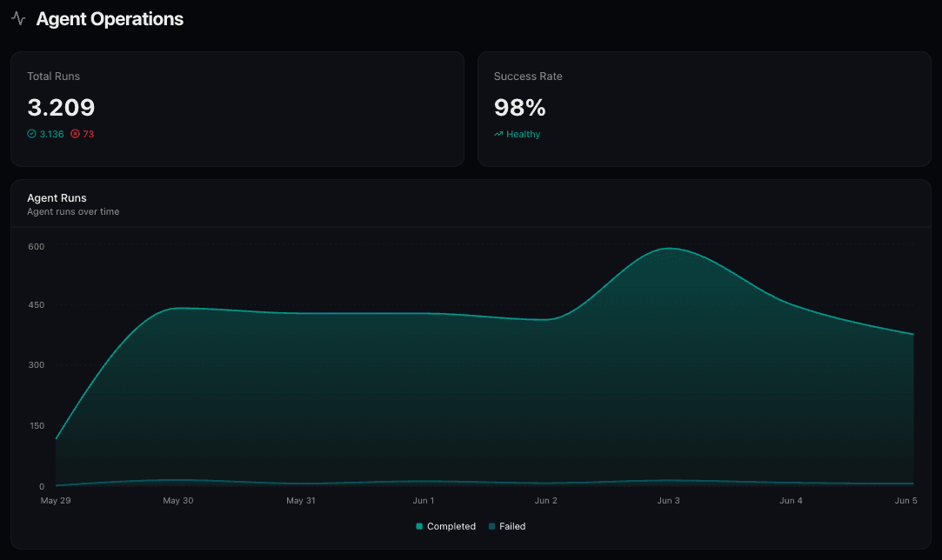Click the 600 y-axis label

[x=36, y=246]
